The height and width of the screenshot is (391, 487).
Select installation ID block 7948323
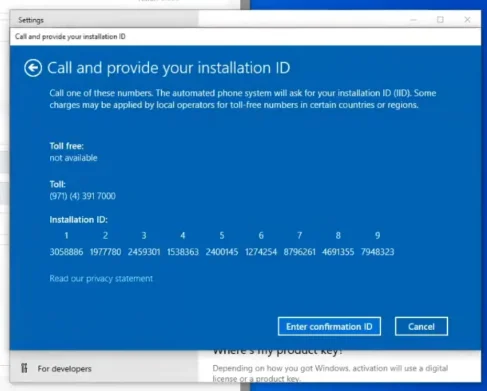[x=377, y=252]
